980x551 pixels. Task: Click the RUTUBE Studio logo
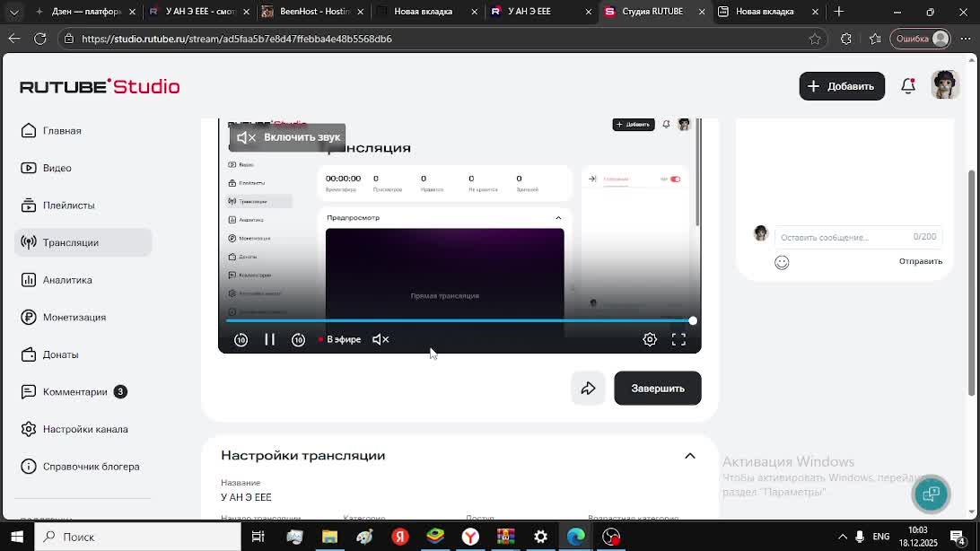100,86
